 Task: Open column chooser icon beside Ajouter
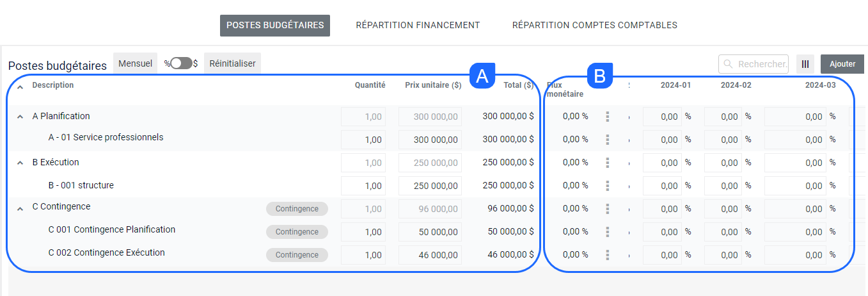(805, 64)
